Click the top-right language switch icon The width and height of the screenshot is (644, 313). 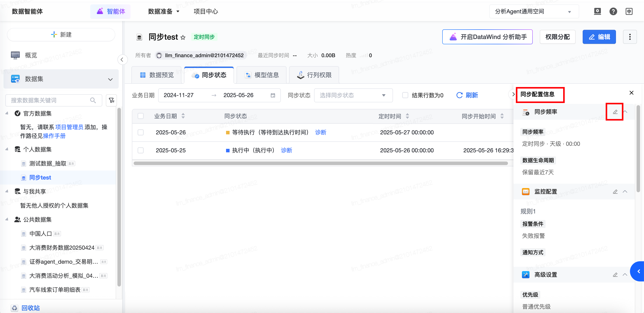pos(629,11)
